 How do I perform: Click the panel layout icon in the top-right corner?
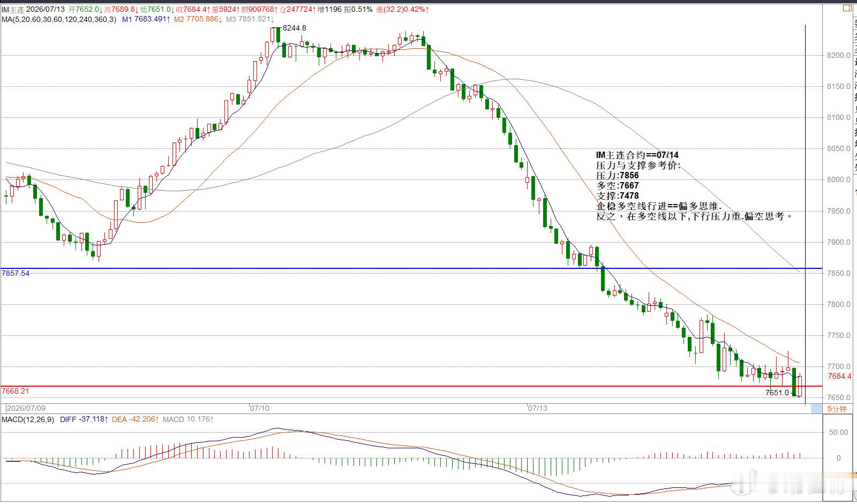[x=847, y=7]
